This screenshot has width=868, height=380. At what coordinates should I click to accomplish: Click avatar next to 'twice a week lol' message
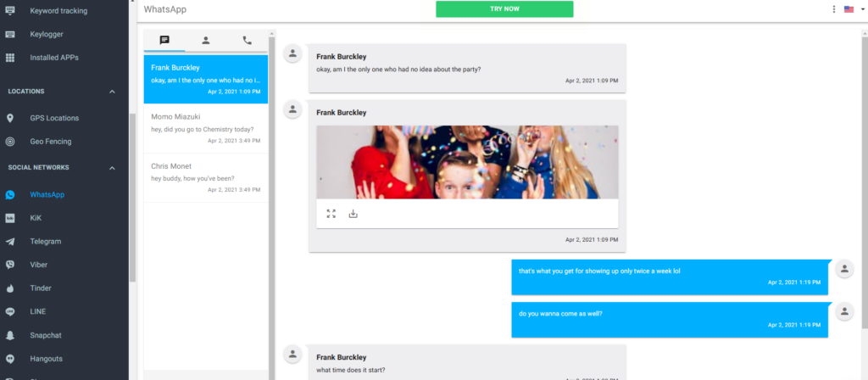844,269
